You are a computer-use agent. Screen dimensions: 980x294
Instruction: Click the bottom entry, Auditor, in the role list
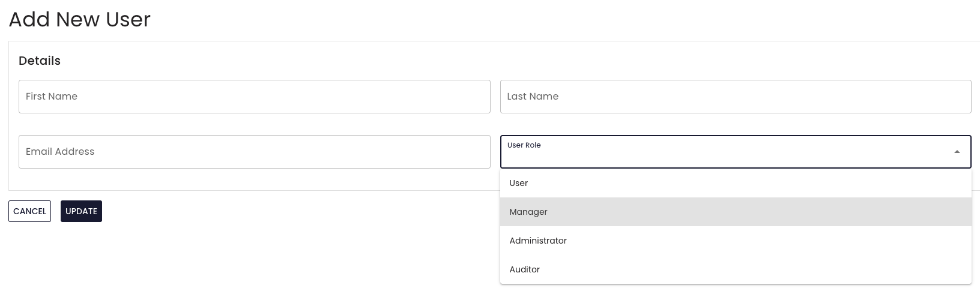pyautogui.click(x=736, y=269)
